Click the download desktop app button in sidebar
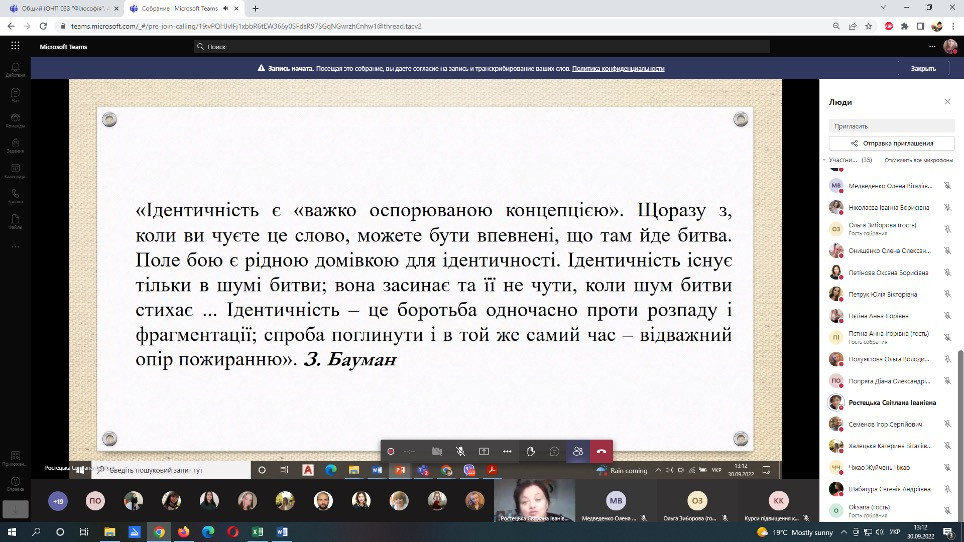The image size is (964, 542). pos(15,509)
